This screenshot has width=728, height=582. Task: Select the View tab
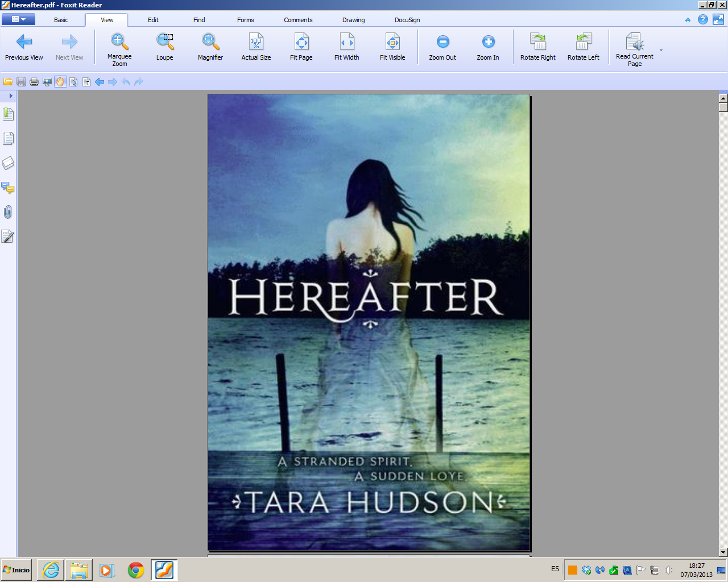pyautogui.click(x=107, y=20)
